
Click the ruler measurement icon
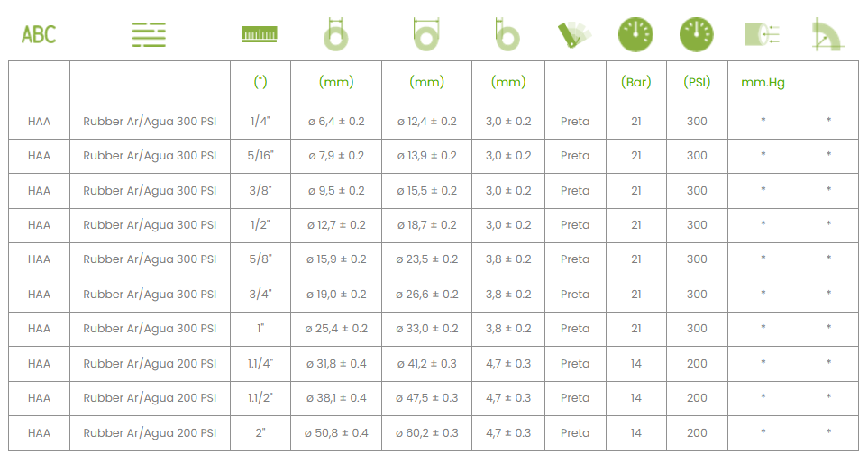coord(260,34)
